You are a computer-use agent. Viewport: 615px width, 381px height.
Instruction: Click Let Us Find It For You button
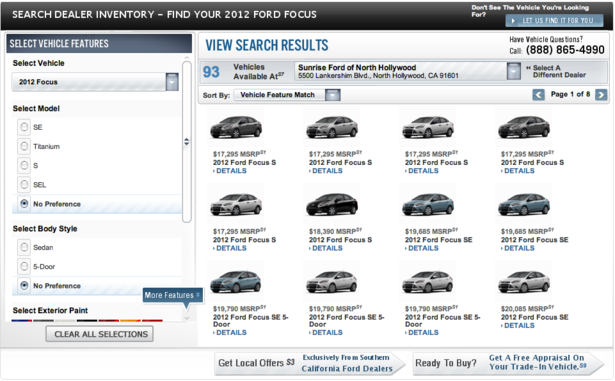pos(554,20)
